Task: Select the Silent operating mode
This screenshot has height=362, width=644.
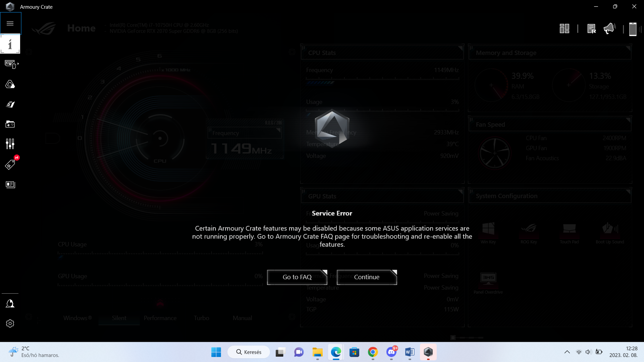Action: tap(119, 318)
